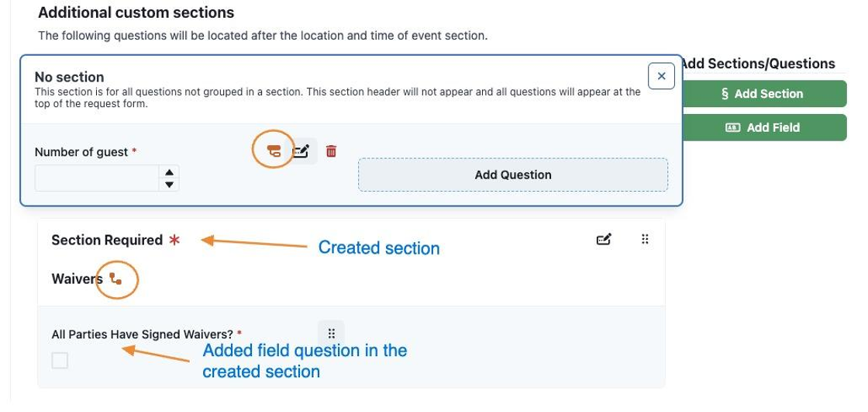Click the Add Sections/Questions panel heading
The height and width of the screenshot is (412, 868).
click(x=758, y=64)
